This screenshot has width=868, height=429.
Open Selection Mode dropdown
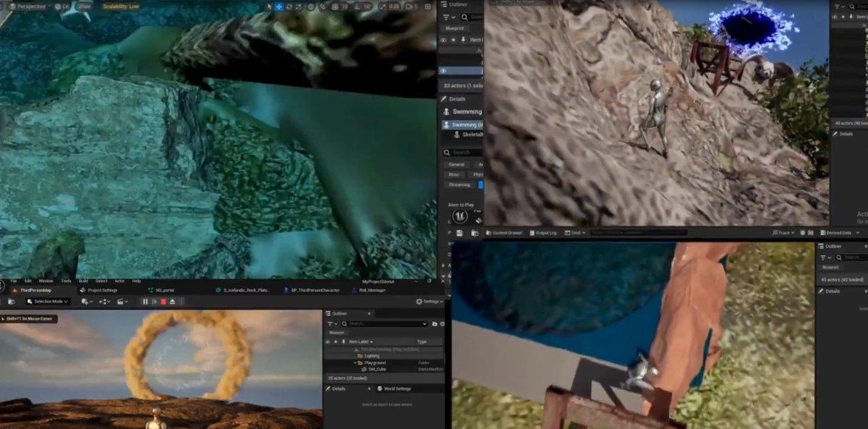pos(50,302)
